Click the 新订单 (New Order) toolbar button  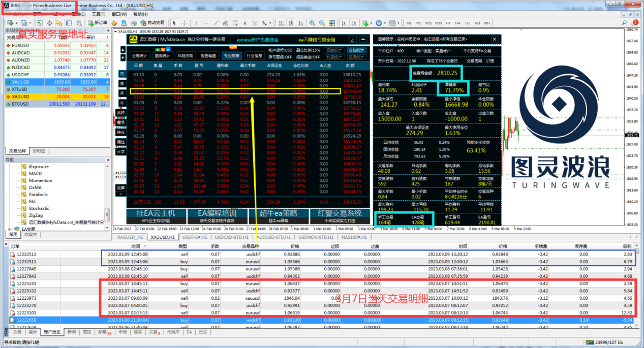coord(98,23)
